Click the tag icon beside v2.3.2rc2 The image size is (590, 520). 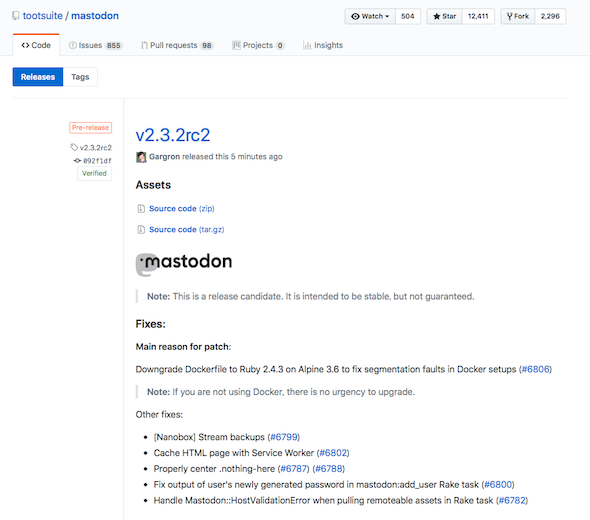pyautogui.click(x=74, y=147)
